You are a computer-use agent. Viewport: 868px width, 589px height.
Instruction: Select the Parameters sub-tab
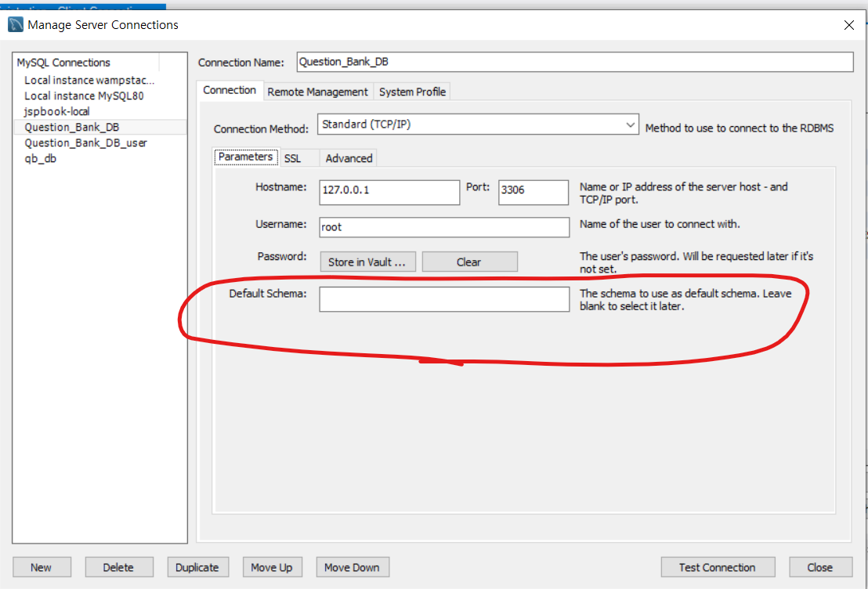click(246, 157)
